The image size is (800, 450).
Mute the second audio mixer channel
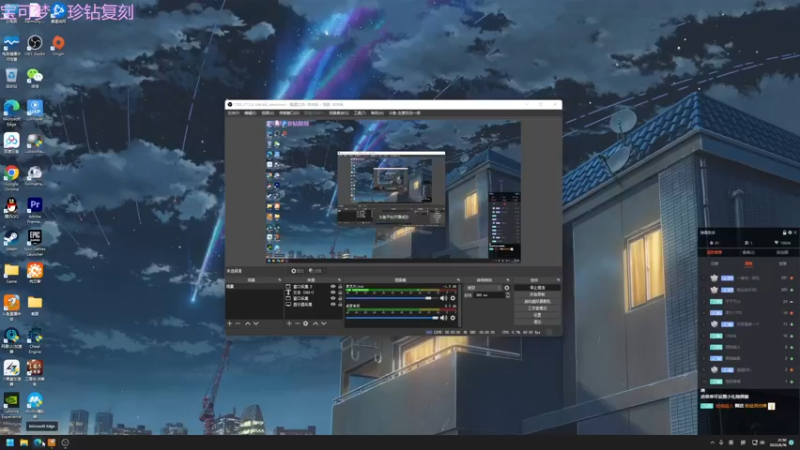click(443, 318)
